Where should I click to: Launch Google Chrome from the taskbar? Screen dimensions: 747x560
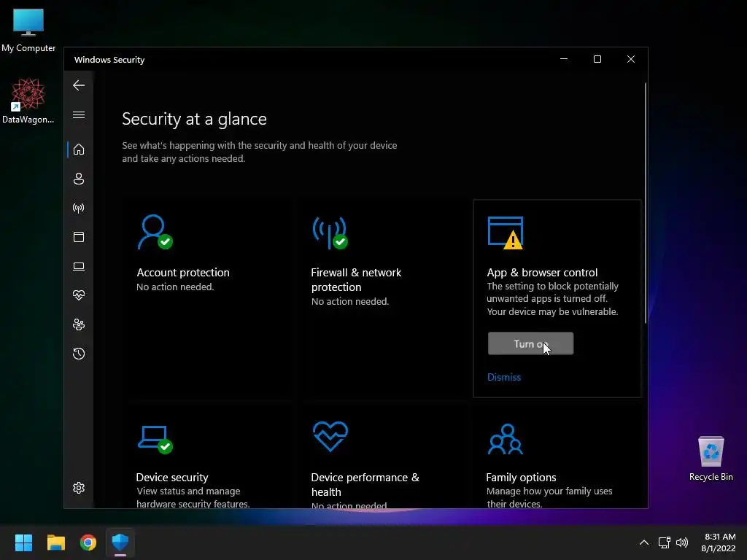pos(88,542)
